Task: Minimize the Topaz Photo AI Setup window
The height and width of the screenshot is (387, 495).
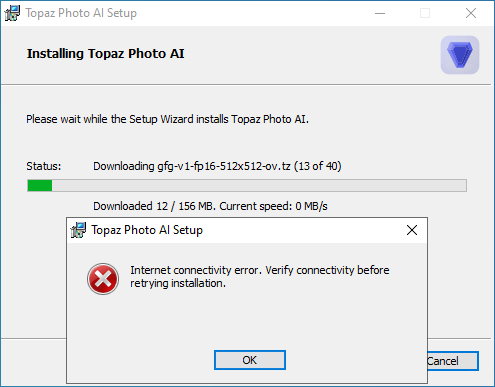Action: point(380,13)
